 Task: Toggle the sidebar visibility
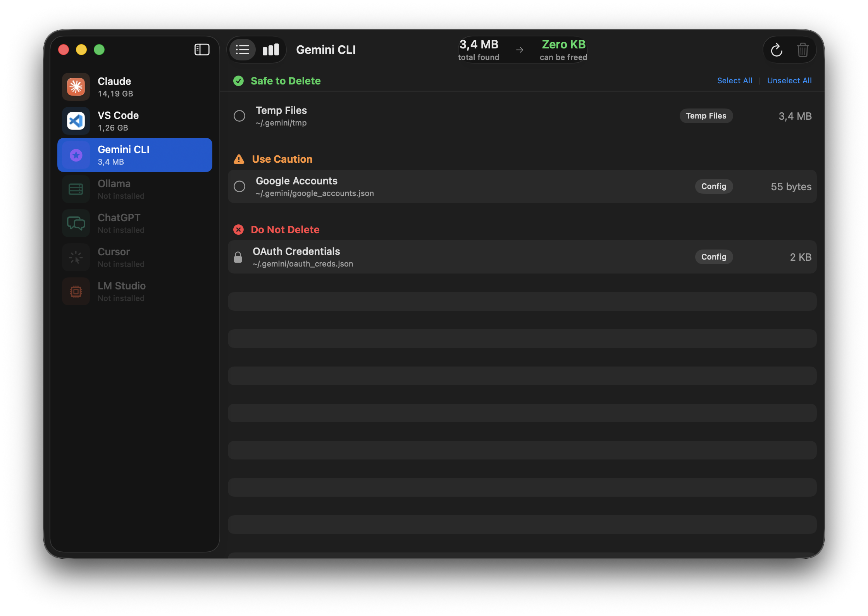pyautogui.click(x=201, y=50)
